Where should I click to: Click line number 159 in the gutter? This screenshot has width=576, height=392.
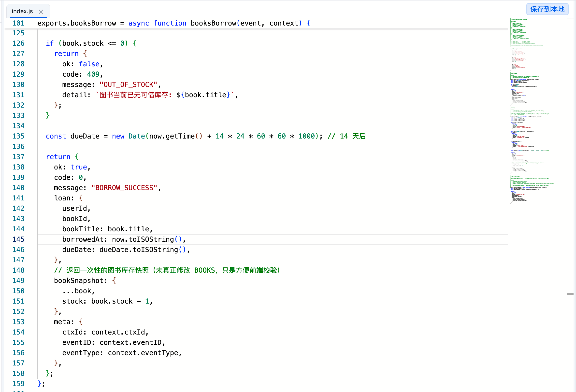coord(18,384)
